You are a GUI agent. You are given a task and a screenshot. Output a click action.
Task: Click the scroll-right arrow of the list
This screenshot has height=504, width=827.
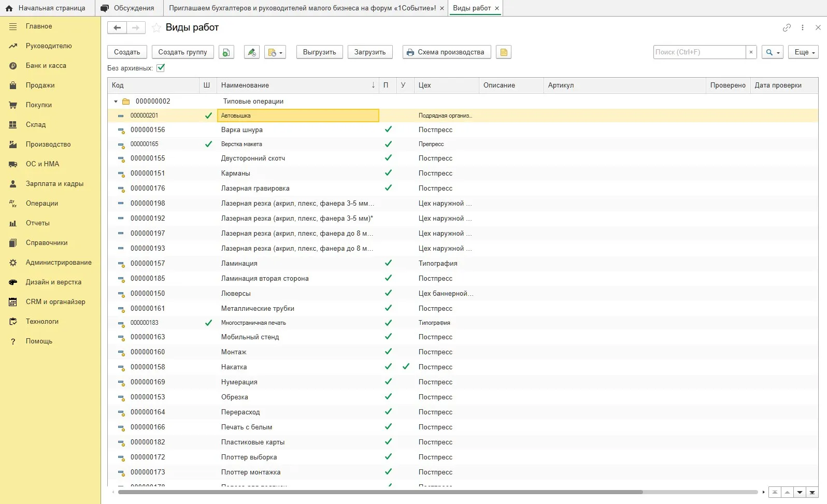(x=763, y=492)
